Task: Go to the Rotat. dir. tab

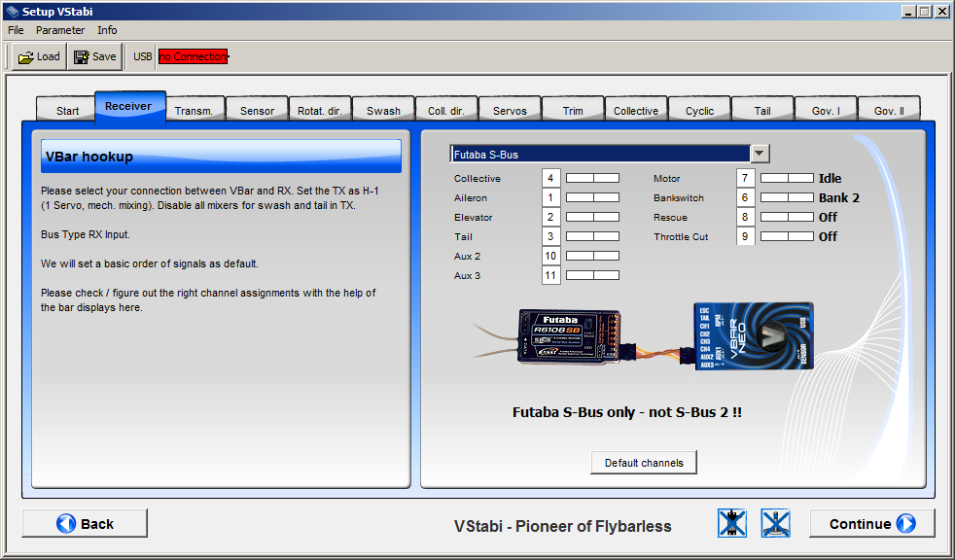Action: 320,110
